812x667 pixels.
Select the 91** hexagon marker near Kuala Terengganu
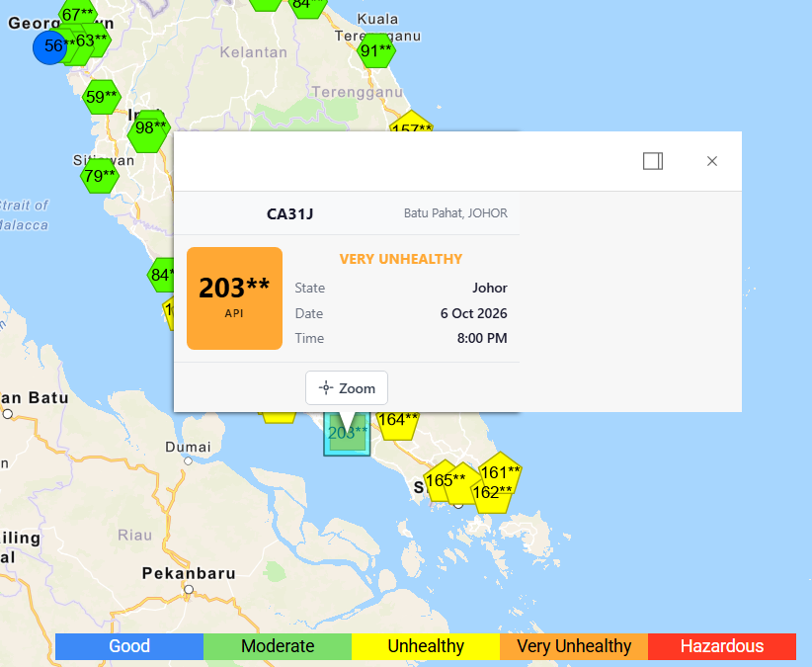[x=376, y=50]
